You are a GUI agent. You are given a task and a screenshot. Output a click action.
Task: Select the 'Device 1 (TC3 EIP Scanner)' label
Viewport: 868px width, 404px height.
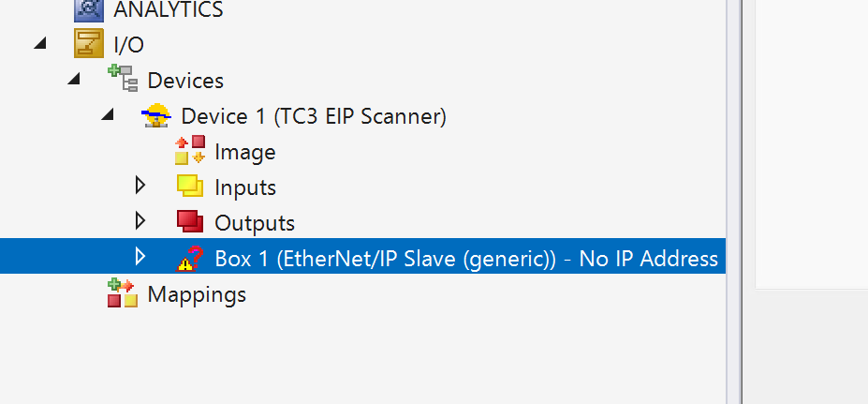pos(314,116)
